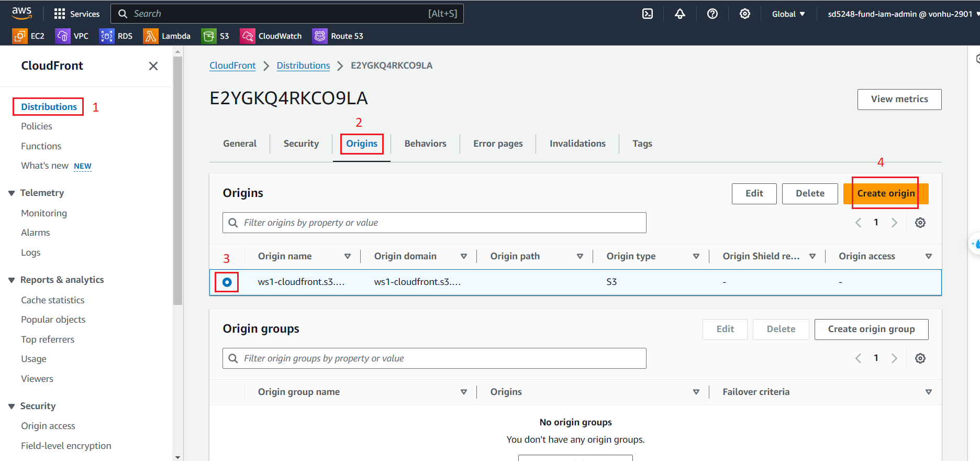Switch to the Behaviors tab

425,144
